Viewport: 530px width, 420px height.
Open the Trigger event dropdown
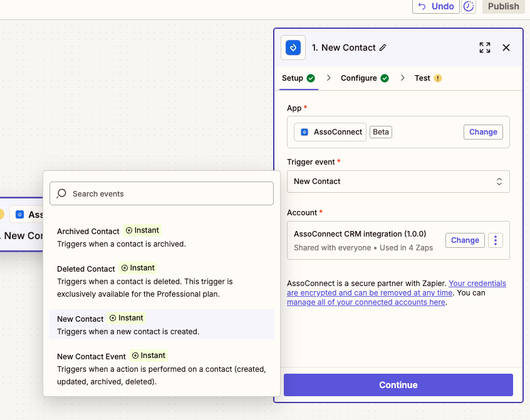(398, 182)
